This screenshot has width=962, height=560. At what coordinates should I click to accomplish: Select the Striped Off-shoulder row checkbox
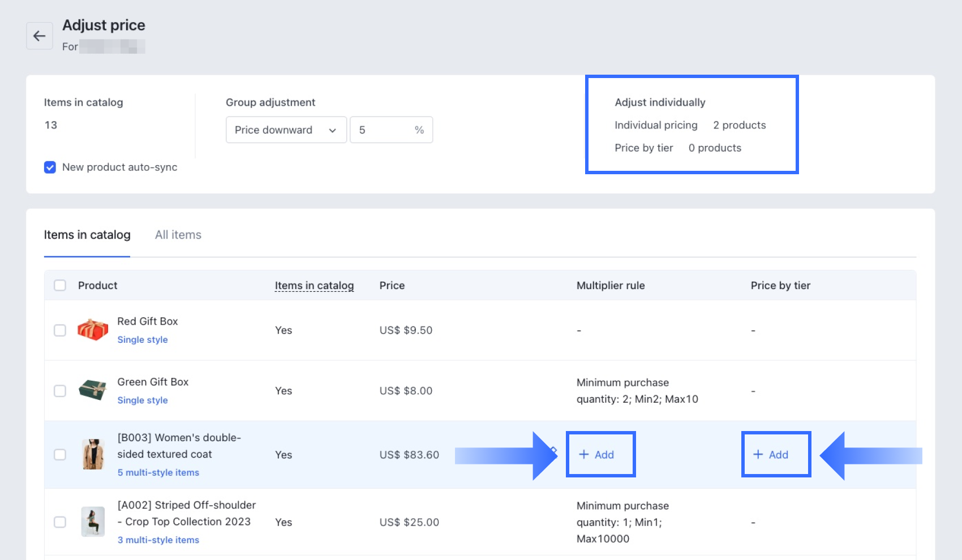tap(60, 522)
